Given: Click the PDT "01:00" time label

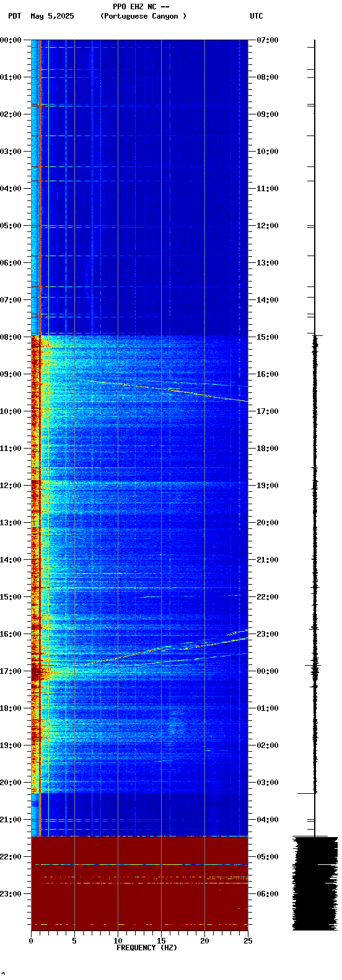Looking at the screenshot, I should 11,77.
